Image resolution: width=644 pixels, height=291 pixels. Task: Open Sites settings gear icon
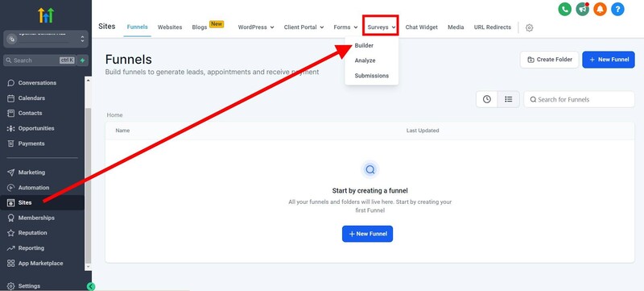click(x=530, y=27)
